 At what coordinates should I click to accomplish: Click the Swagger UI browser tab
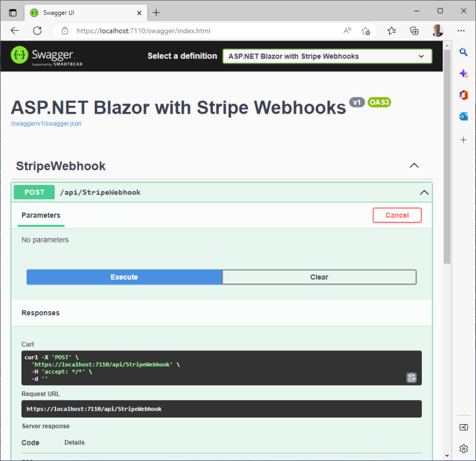coord(86,12)
